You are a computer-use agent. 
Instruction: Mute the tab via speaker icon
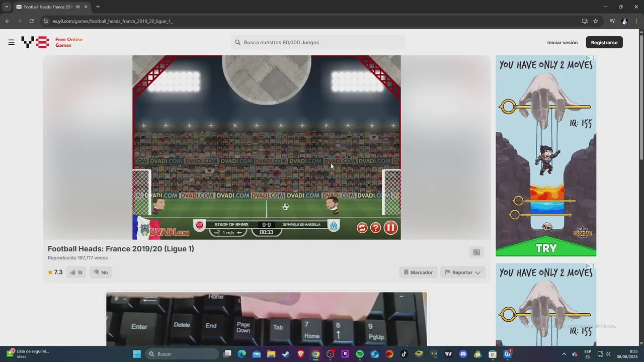(78, 7)
